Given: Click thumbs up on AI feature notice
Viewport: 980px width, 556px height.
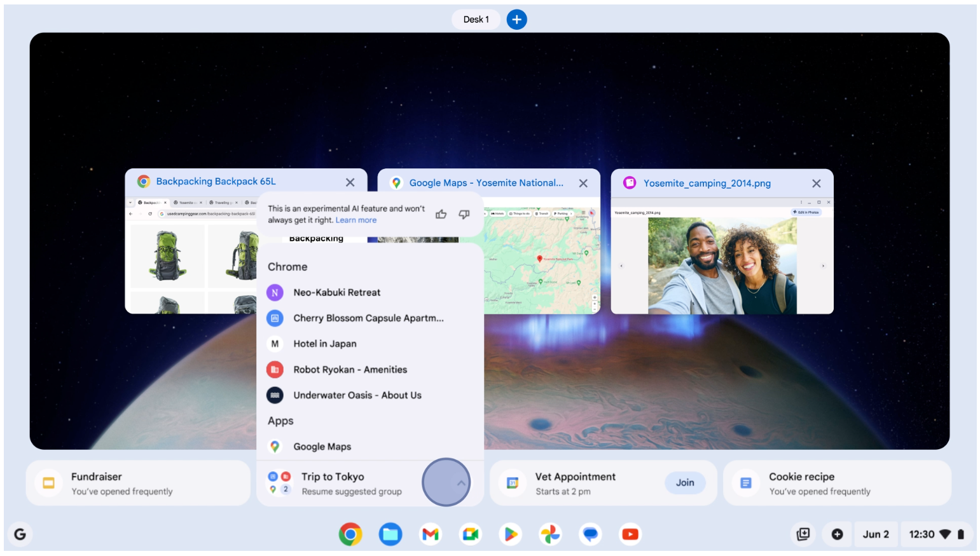Looking at the screenshot, I should pos(441,214).
